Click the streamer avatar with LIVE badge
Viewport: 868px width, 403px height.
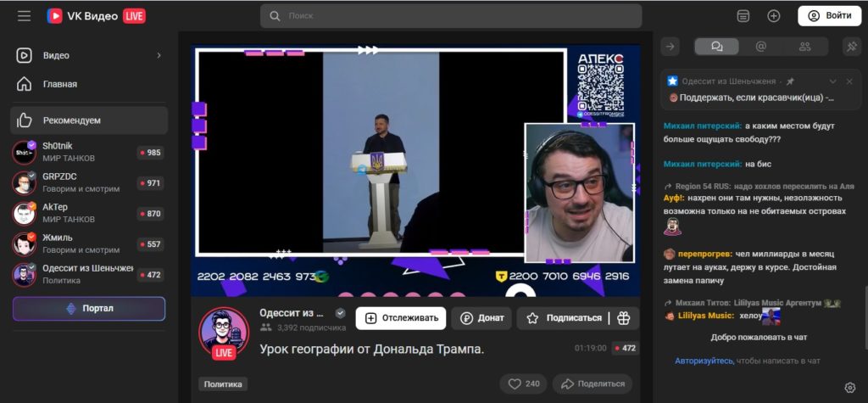coord(224,333)
